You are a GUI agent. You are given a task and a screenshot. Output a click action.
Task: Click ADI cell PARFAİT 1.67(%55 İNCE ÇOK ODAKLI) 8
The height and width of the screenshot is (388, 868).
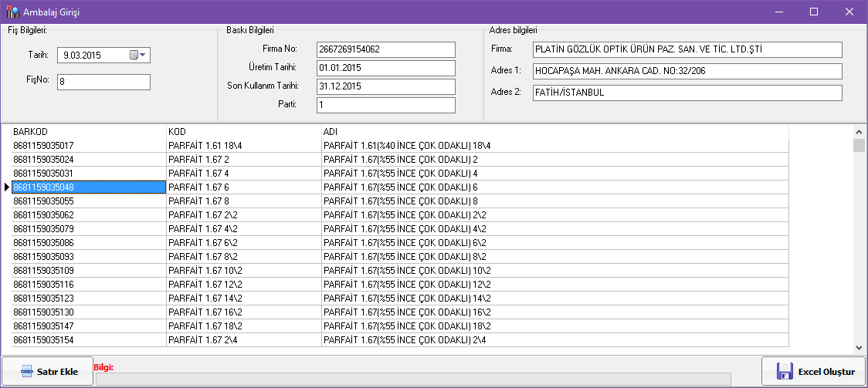pyautogui.click(x=555, y=201)
